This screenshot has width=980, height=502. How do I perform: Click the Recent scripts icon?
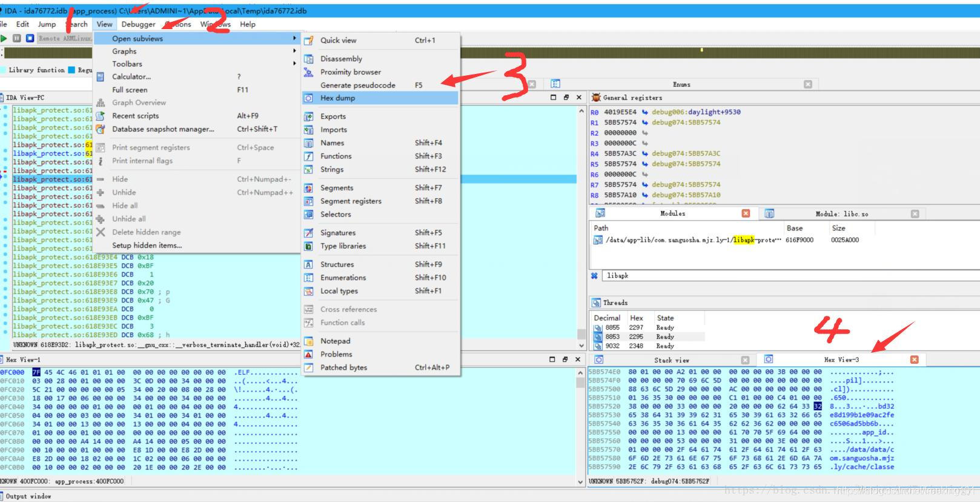pyautogui.click(x=100, y=116)
